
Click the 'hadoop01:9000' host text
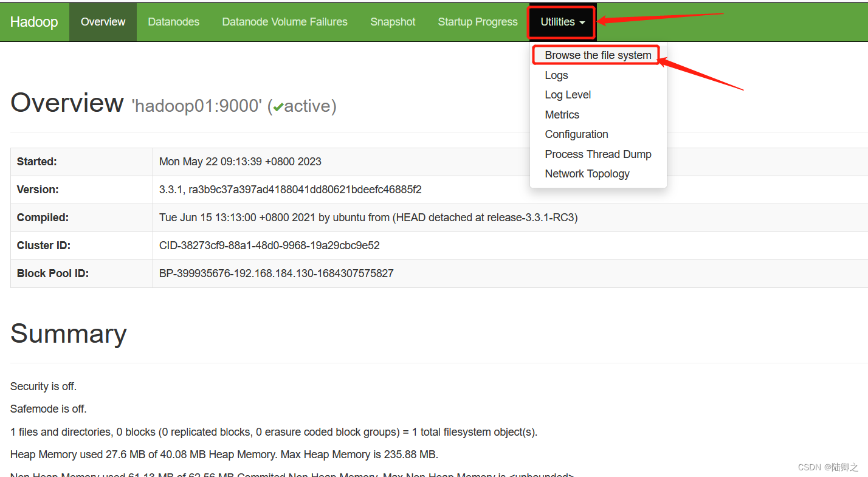(x=197, y=106)
